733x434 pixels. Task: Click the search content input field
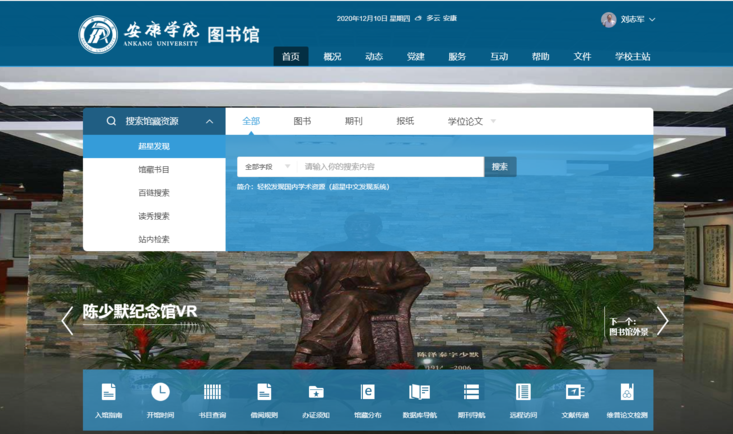(x=390, y=167)
